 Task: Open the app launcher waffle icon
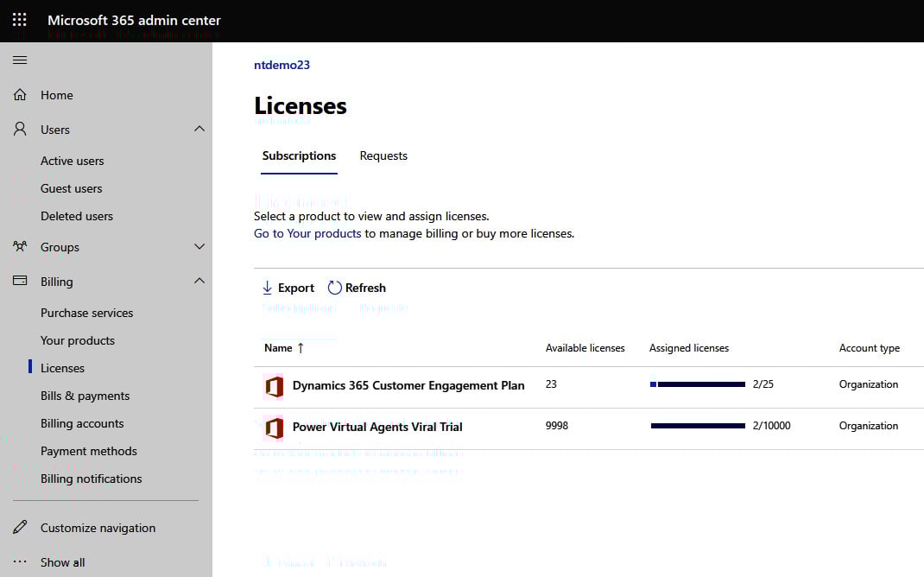point(20,20)
